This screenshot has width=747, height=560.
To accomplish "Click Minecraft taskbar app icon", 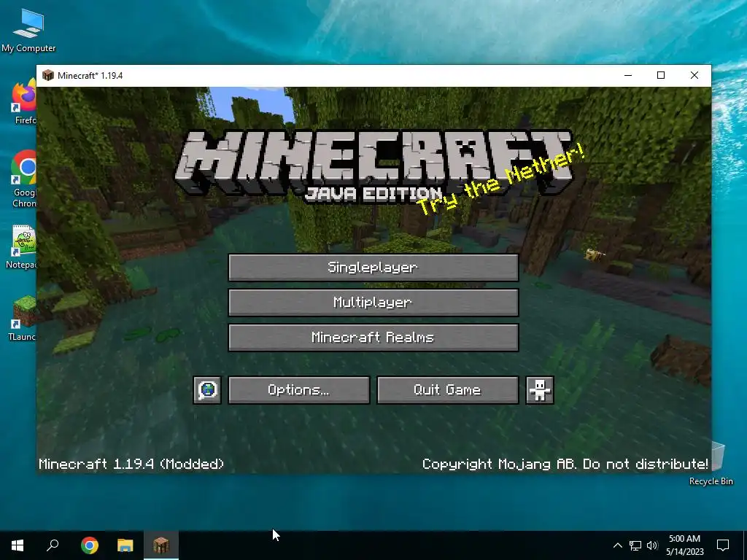I will coord(161,545).
